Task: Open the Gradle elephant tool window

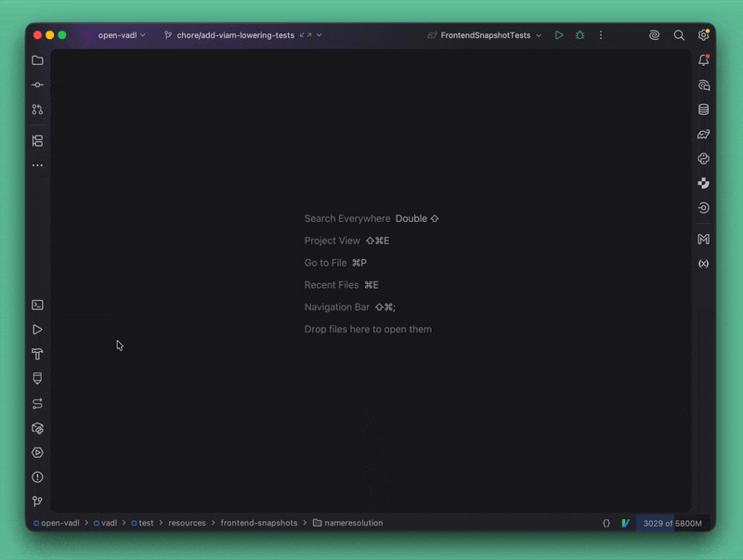Action: [x=704, y=135]
